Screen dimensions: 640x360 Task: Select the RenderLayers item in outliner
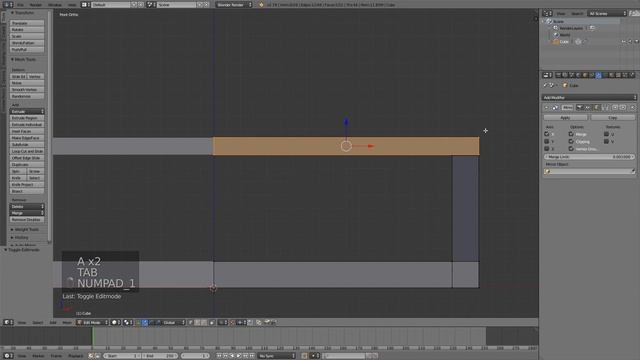(x=571, y=28)
